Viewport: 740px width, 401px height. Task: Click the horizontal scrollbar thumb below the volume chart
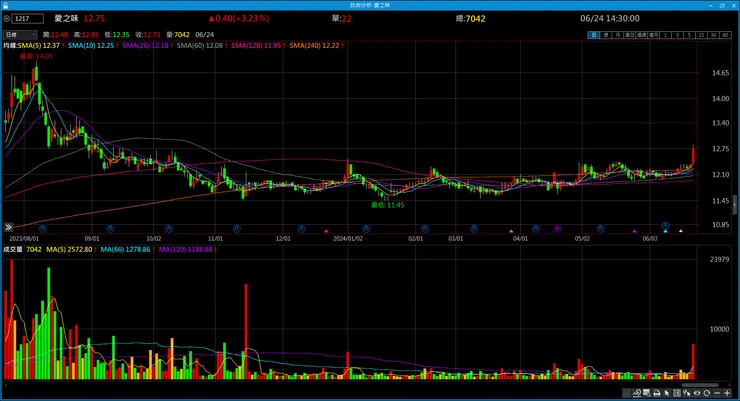pyautogui.click(x=699, y=385)
